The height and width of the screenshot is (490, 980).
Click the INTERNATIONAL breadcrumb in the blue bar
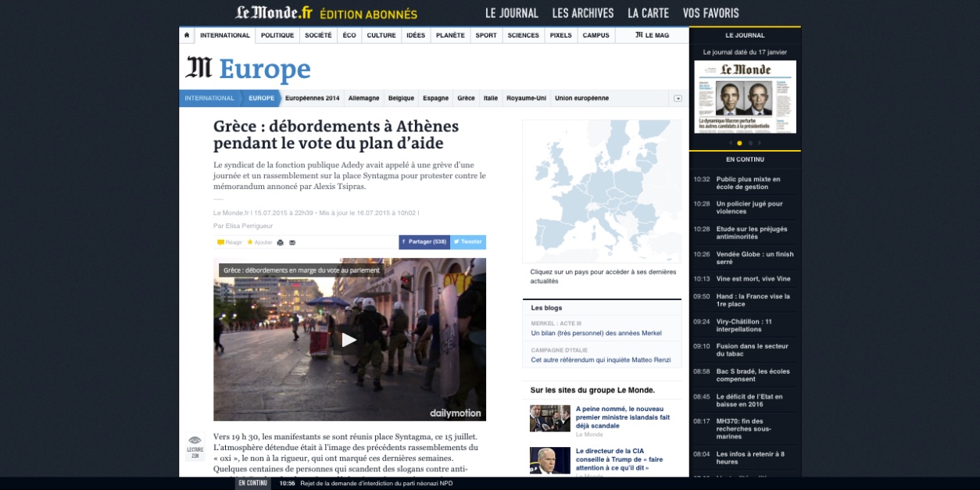point(209,98)
